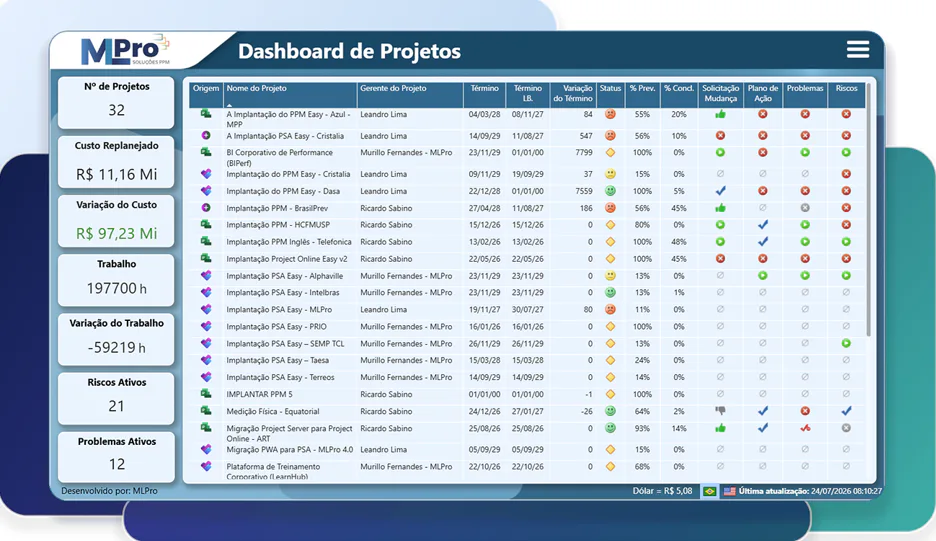Open the Nº de Projetos card
936x541 pixels.
coord(116,102)
